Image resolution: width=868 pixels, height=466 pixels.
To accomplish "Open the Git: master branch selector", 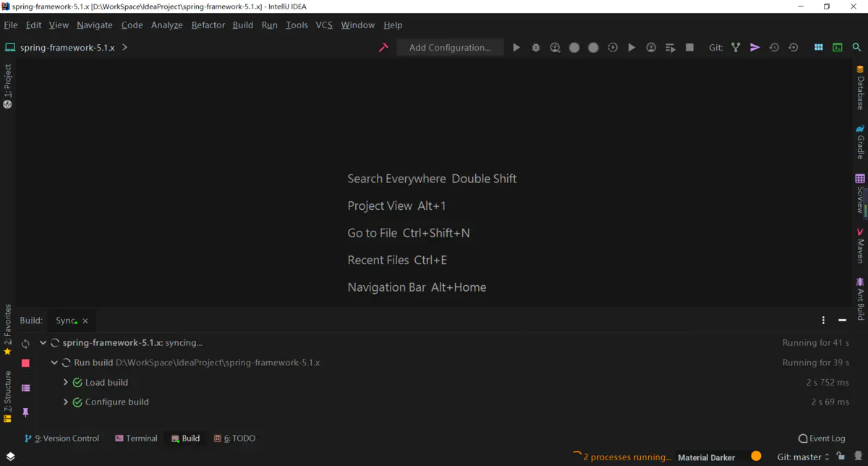I will tap(803, 457).
